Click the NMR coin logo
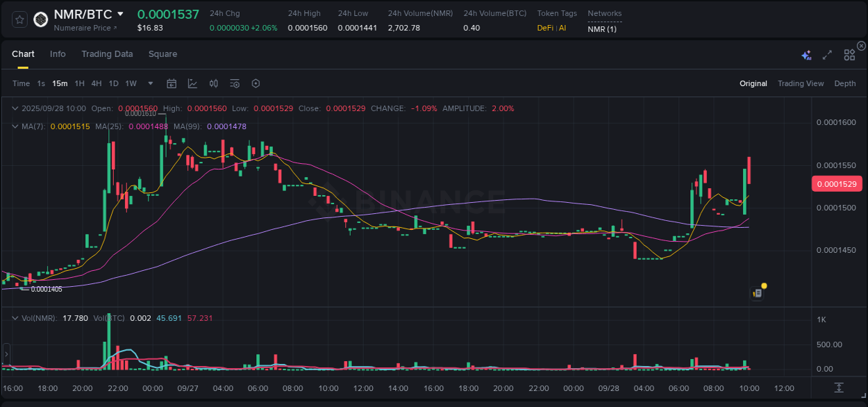 40,19
